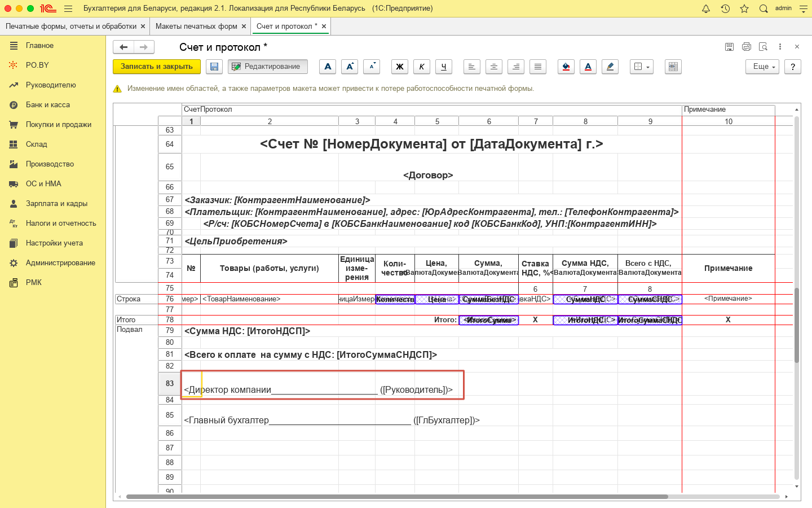Click the history clock icon in title bar
The width and height of the screenshot is (812, 508).
point(725,8)
